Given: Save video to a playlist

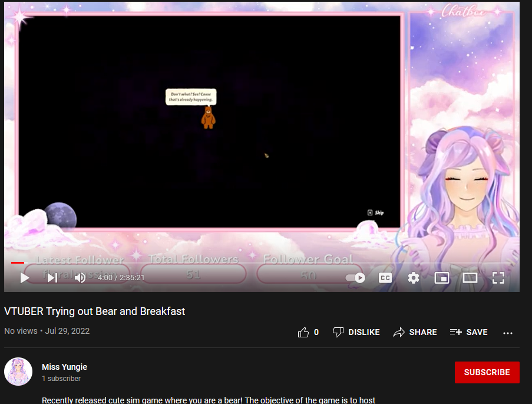Looking at the screenshot, I should coord(468,332).
